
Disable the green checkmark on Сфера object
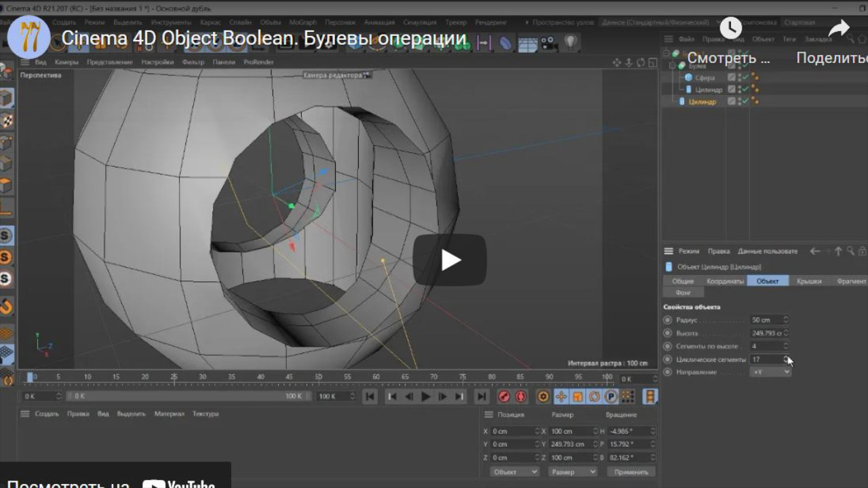745,77
